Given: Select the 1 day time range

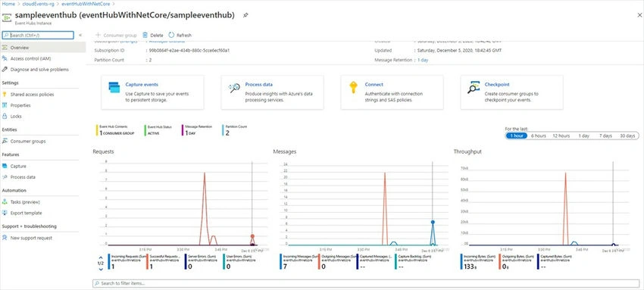Looking at the screenshot, I should (583, 136).
